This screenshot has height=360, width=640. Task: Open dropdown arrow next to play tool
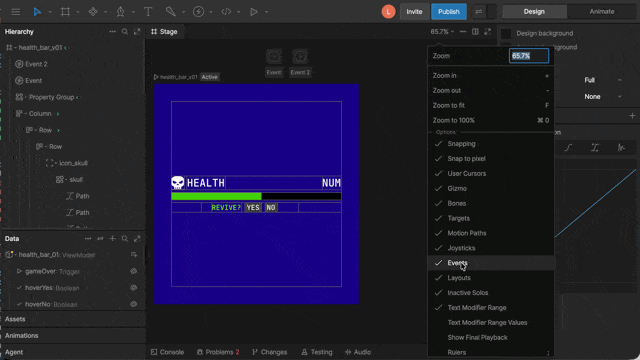pos(266,12)
